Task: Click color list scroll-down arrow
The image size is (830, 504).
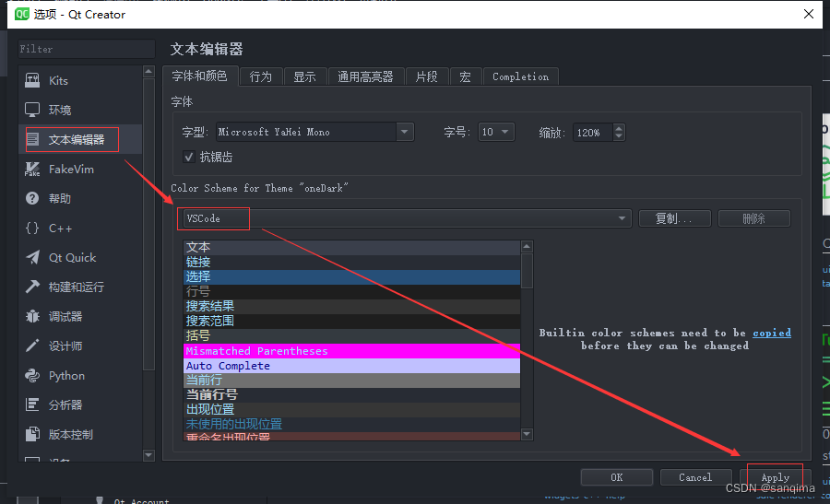Action: pos(527,434)
